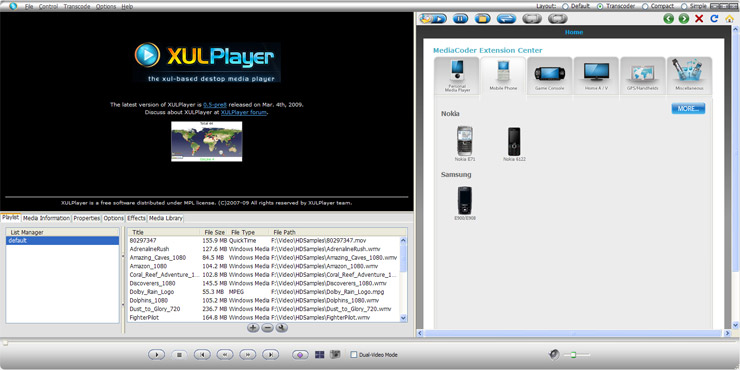Viewport: 740px width, 370px height.
Task: Add a file with the plus icon
Action: 253,328
